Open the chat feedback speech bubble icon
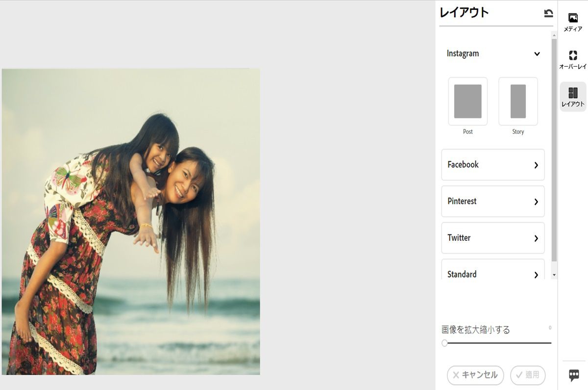This screenshot has width=588, height=390. click(574, 376)
